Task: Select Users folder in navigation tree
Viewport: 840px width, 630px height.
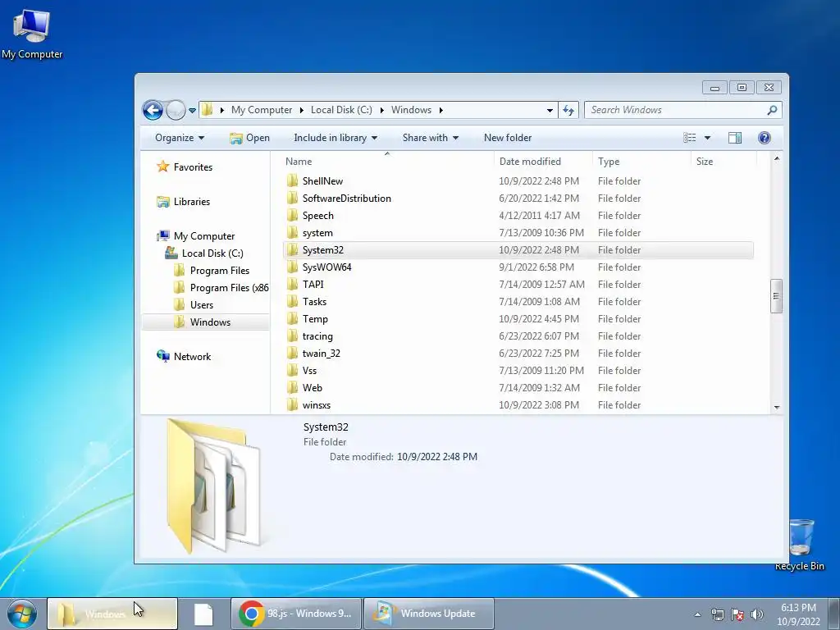Action: coord(194,305)
